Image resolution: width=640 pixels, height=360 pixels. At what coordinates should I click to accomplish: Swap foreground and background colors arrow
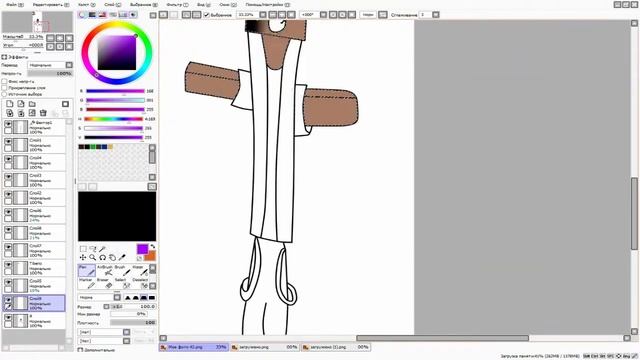153,247
